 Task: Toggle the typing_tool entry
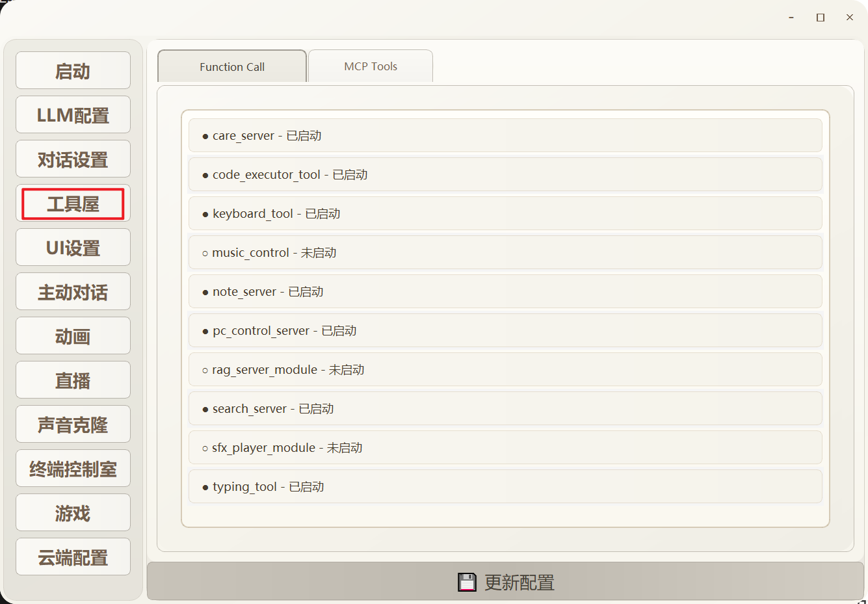click(x=505, y=487)
